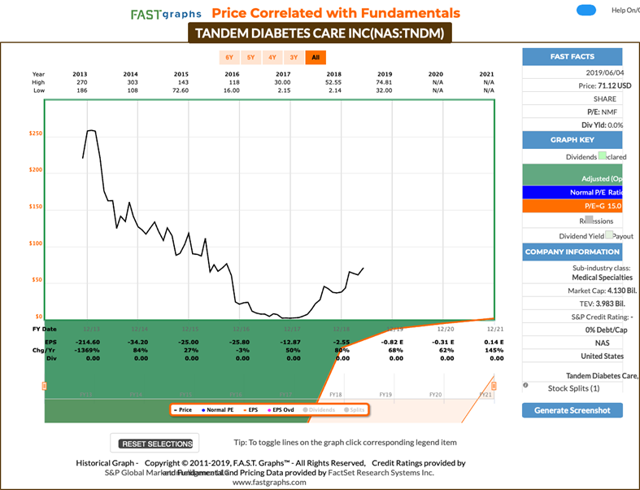Click the TANDEM DIABETES CARE INC title banner

pyautogui.click(x=320, y=33)
